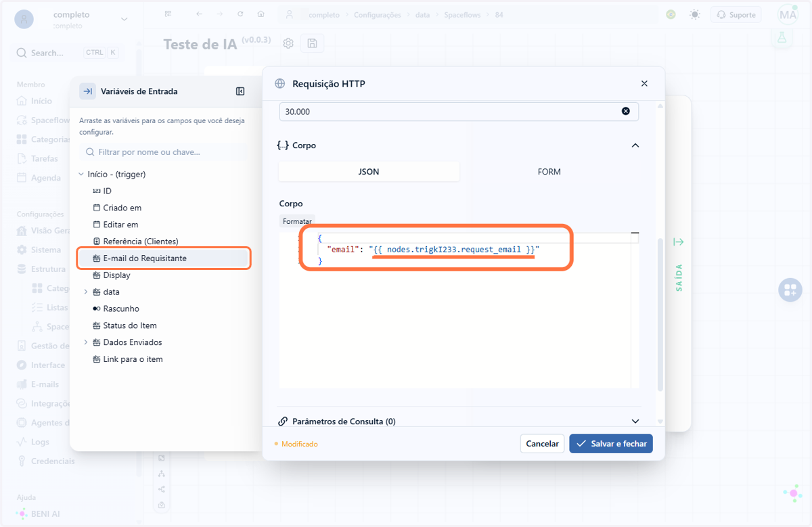Click inside the JSON body code editor
The width and height of the screenshot is (812, 527).
tap(460, 311)
